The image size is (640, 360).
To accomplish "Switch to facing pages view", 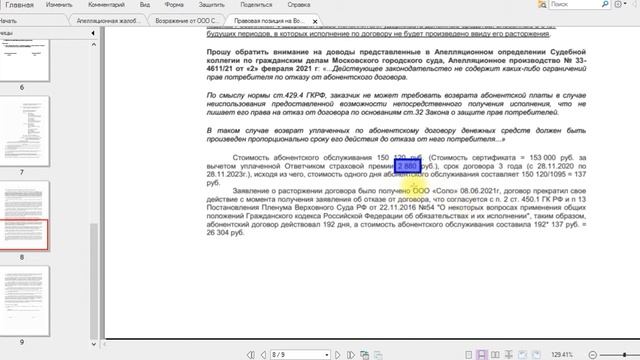I will click(495, 355).
